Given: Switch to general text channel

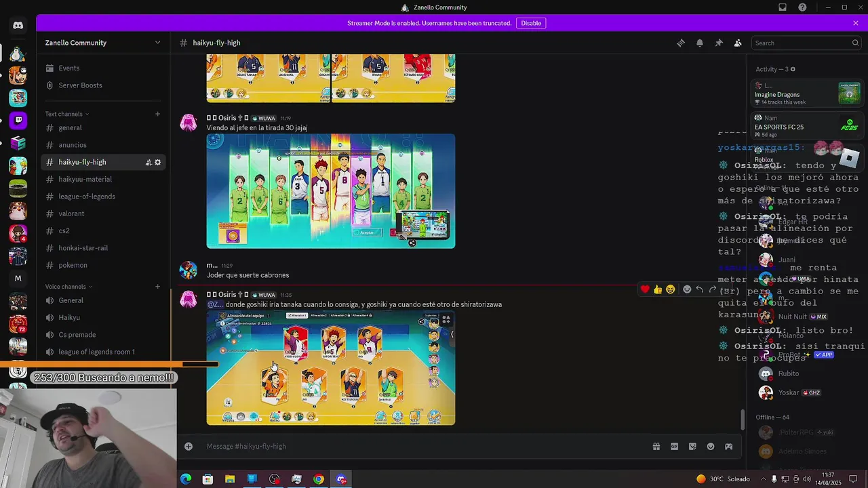Looking at the screenshot, I should coord(103,127).
